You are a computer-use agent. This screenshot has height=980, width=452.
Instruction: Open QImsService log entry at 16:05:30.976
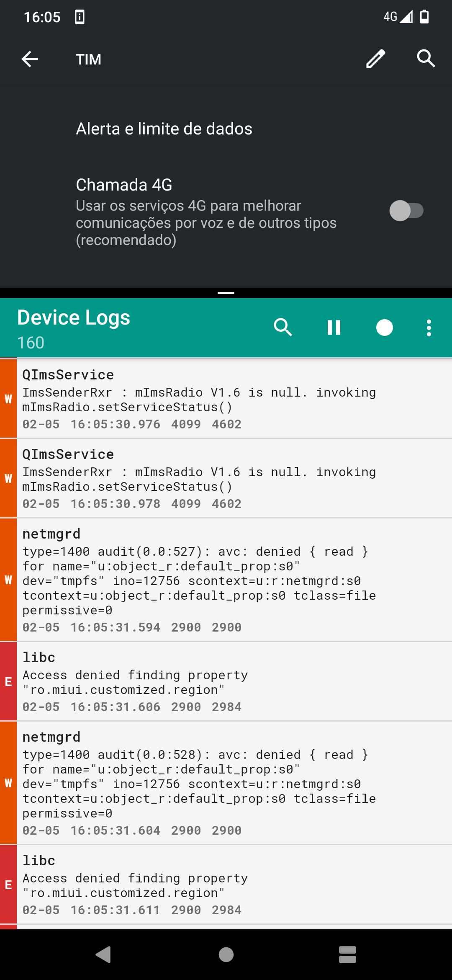[x=226, y=399]
